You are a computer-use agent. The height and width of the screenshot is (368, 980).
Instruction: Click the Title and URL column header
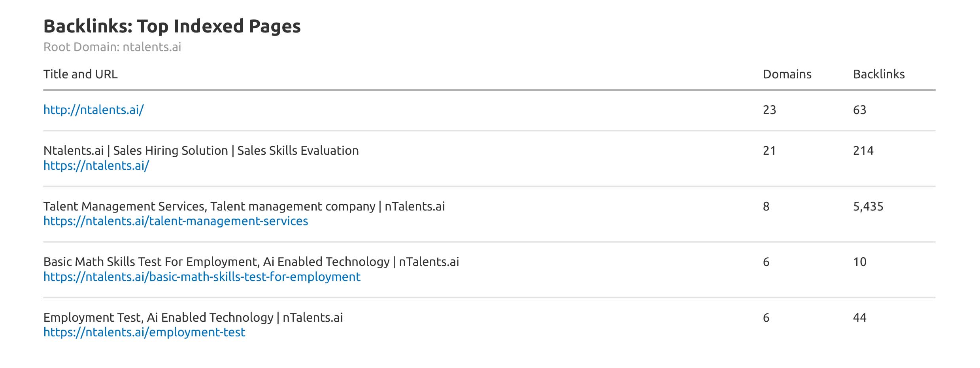[x=80, y=74]
